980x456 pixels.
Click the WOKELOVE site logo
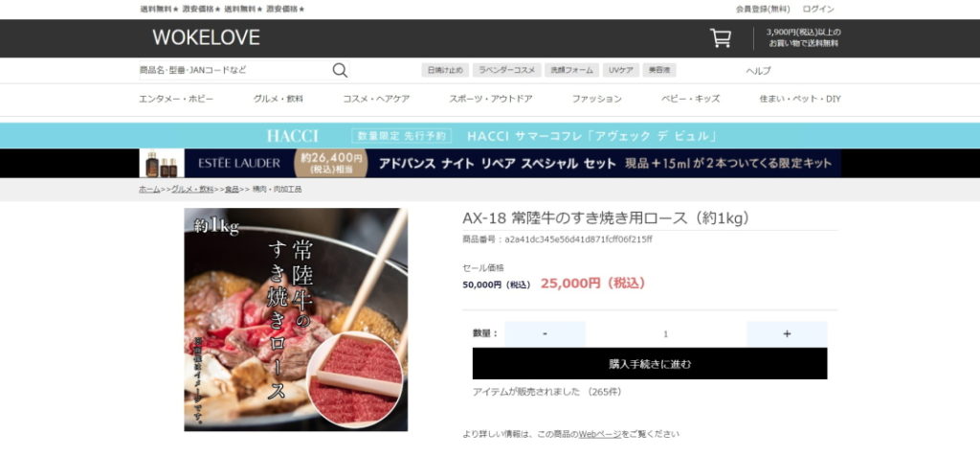pyautogui.click(x=206, y=37)
